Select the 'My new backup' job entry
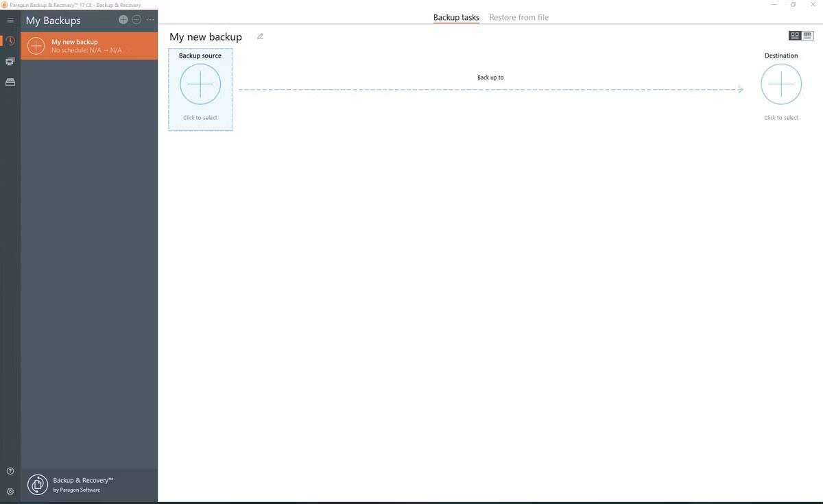Screen dimensions: 823x504 point(88,45)
